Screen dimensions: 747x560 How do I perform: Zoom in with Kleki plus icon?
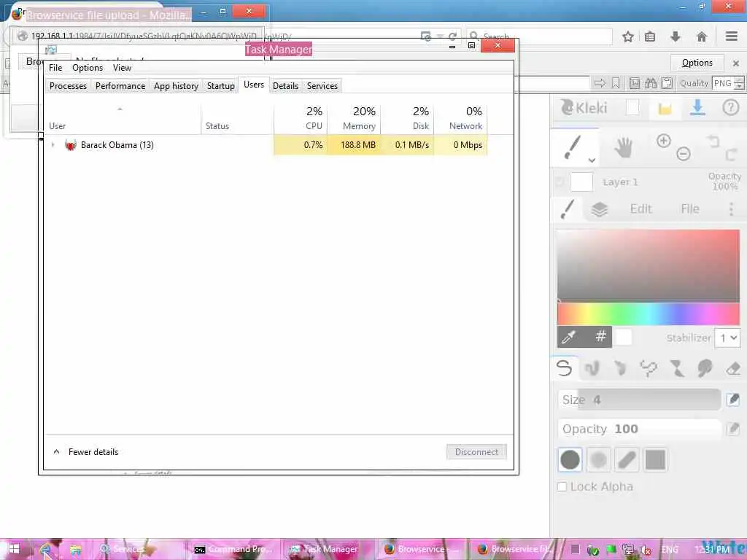[x=664, y=141]
